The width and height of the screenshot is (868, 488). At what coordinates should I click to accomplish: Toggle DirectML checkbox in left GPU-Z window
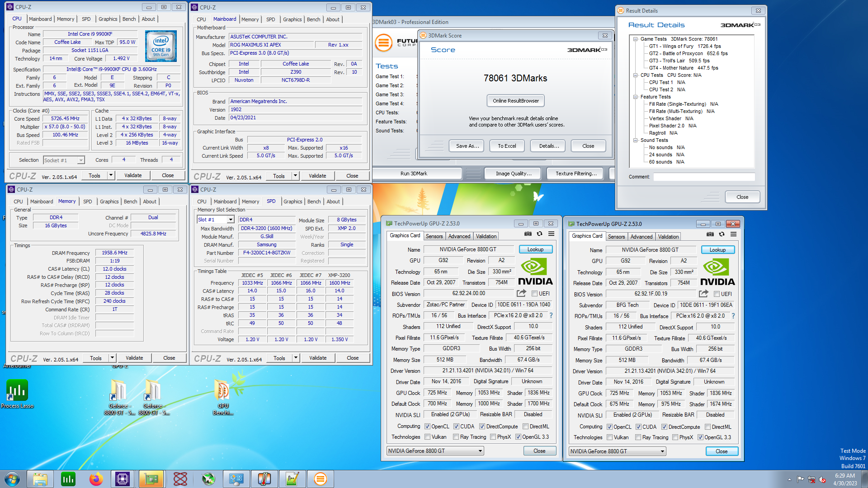(x=525, y=427)
